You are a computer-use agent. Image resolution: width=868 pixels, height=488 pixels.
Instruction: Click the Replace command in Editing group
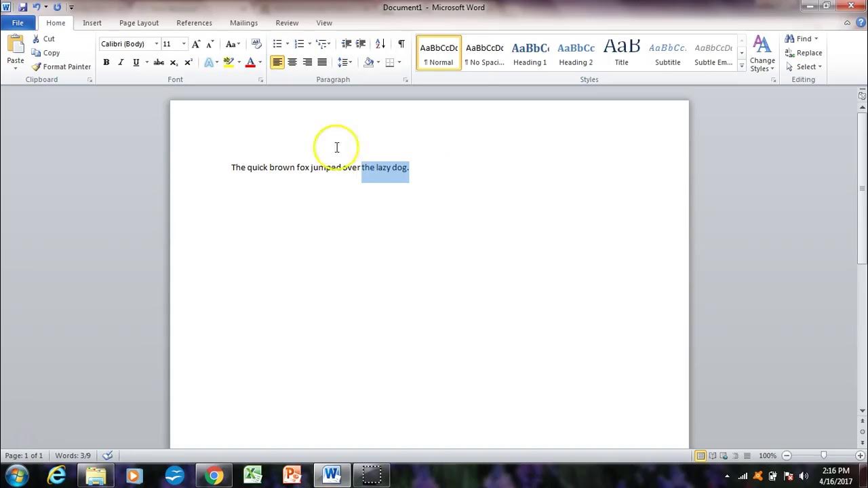click(804, 52)
